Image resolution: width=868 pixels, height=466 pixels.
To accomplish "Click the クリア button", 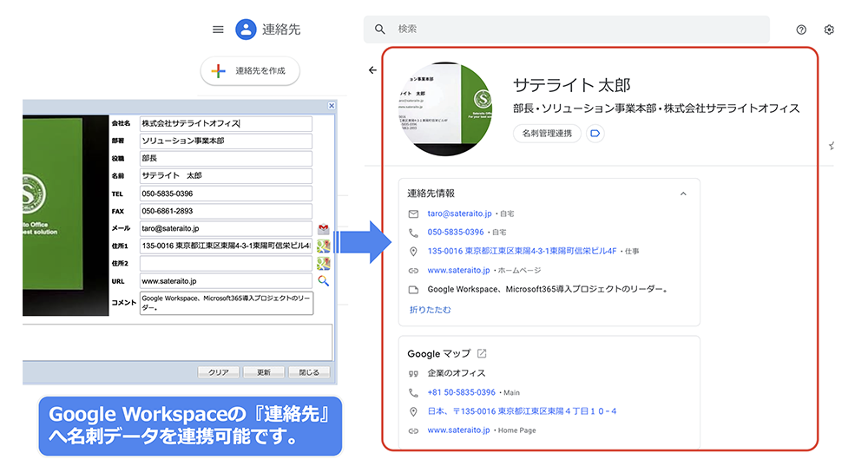I will click(218, 372).
